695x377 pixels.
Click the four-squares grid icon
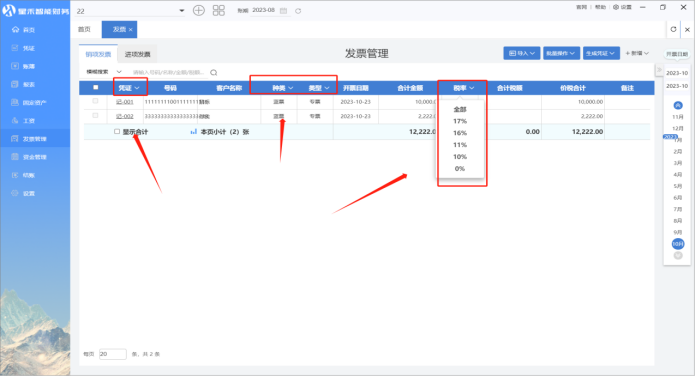(x=219, y=10)
